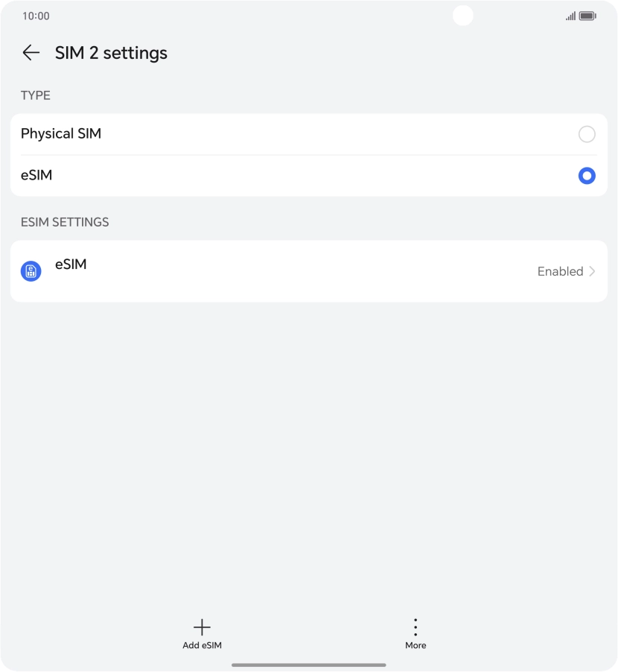This screenshot has width=618, height=672.
Task: Tap the ESIM SETTINGS section header
Action: (x=65, y=222)
